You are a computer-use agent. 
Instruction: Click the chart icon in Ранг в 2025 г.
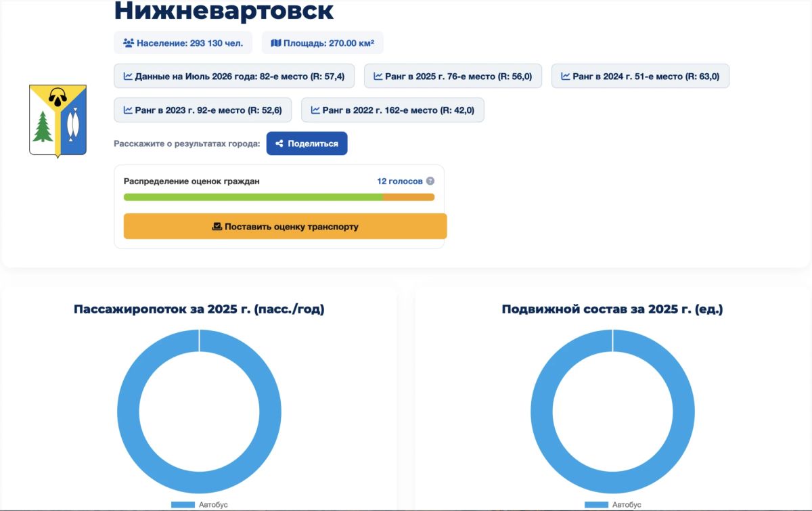(378, 76)
